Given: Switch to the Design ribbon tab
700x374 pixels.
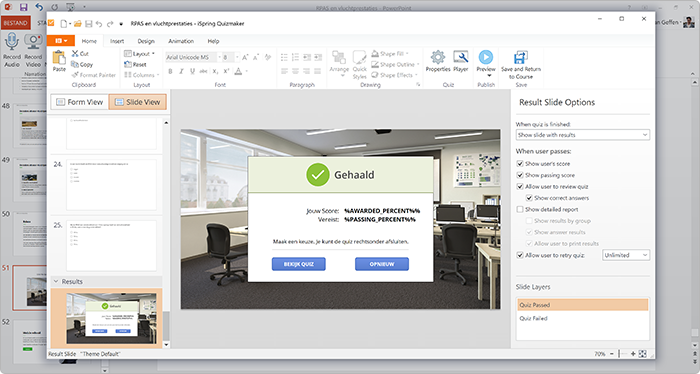Looking at the screenshot, I should coord(146,41).
